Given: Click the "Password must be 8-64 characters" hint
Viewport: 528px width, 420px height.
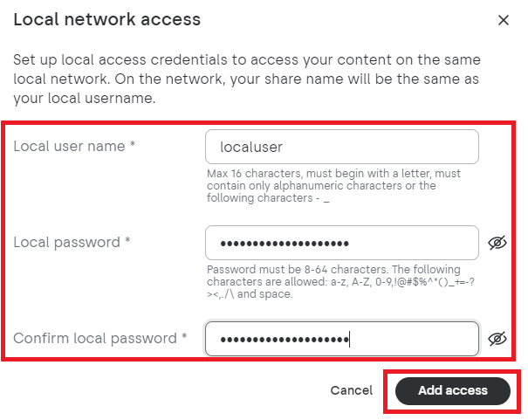Looking at the screenshot, I should (x=340, y=281).
